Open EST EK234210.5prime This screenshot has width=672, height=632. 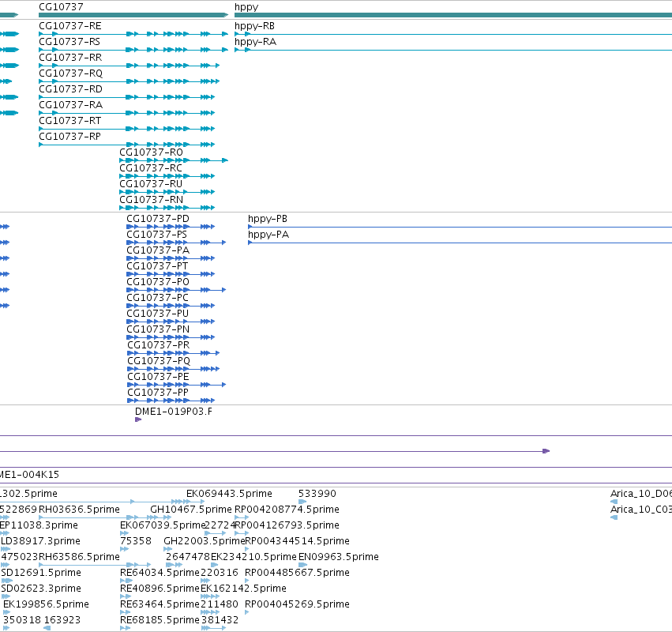(x=253, y=557)
